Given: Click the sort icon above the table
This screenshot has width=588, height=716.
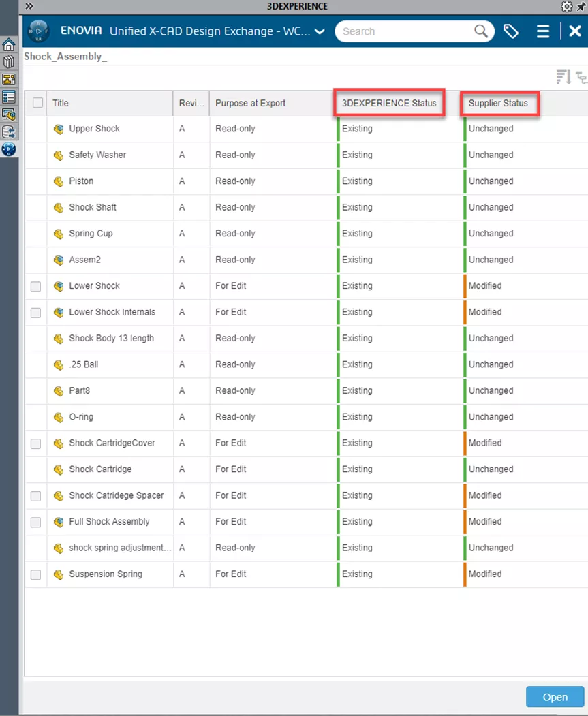Looking at the screenshot, I should 563,77.
